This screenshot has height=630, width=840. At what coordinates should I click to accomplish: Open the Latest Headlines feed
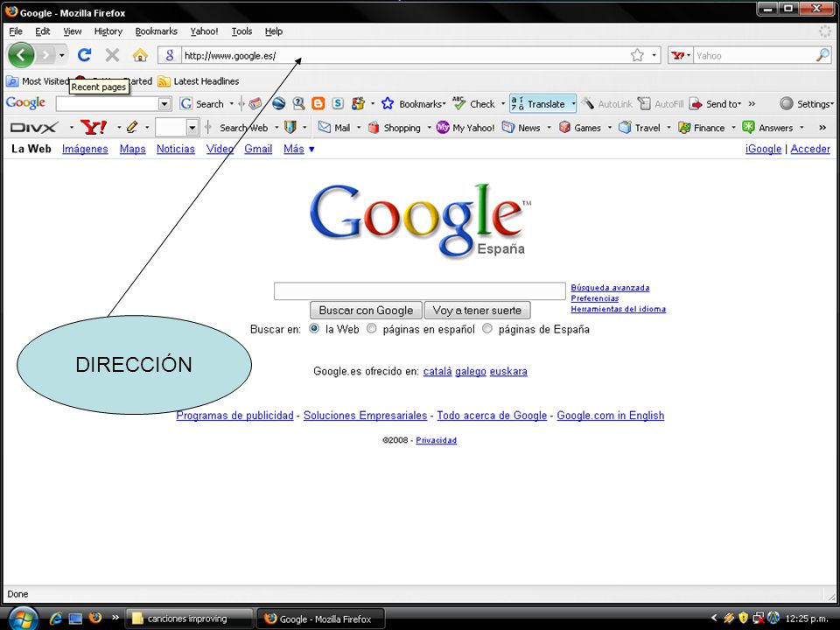(x=199, y=80)
